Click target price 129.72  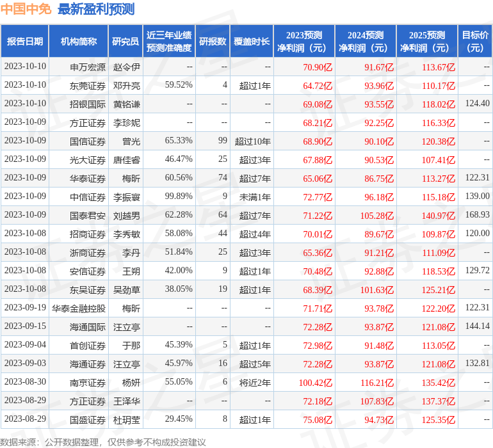[x=477, y=270]
